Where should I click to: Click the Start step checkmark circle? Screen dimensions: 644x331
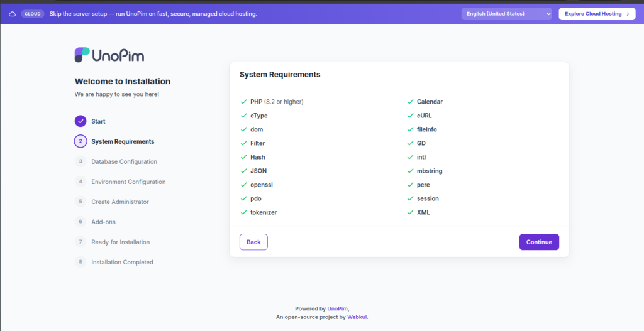coord(80,121)
